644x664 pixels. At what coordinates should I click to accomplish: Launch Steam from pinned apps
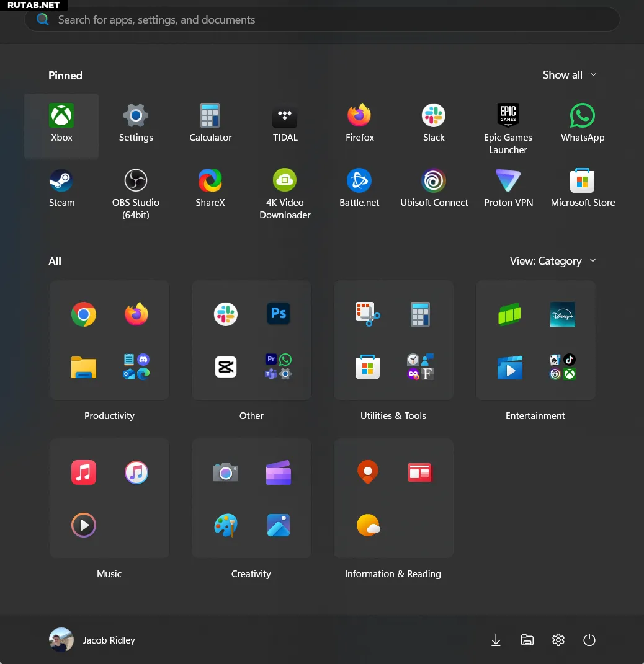pos(61,190)
